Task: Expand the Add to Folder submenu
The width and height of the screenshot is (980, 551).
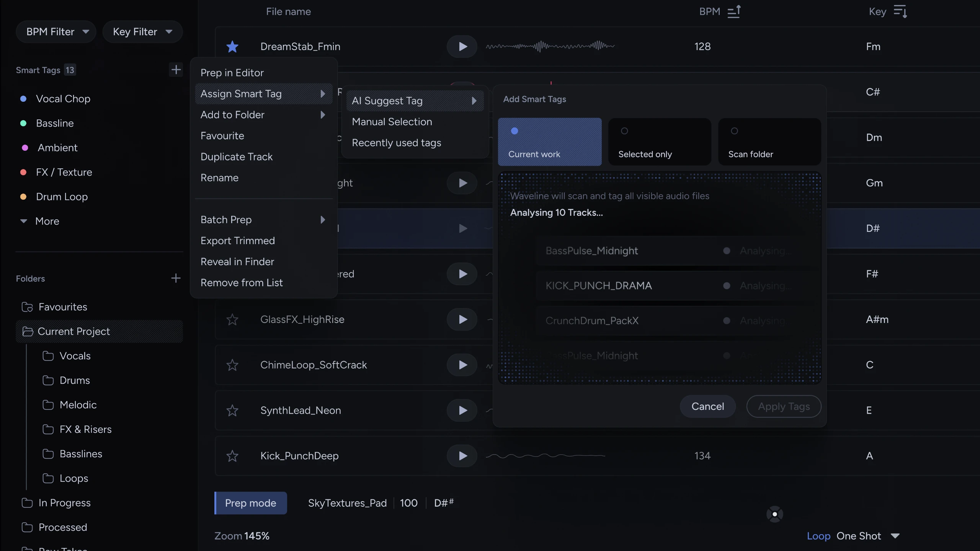Action: tap(264, 115)
